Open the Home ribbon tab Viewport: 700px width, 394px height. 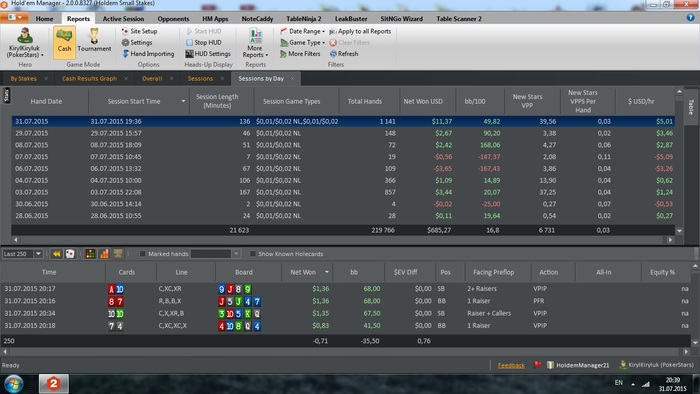[44, 19]
